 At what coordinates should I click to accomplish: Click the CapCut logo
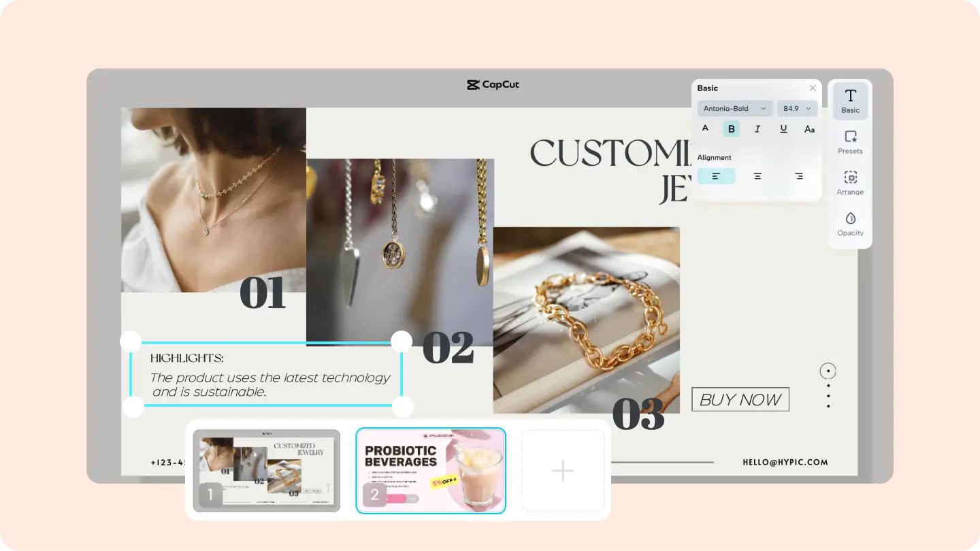click(x=493, y=85)
